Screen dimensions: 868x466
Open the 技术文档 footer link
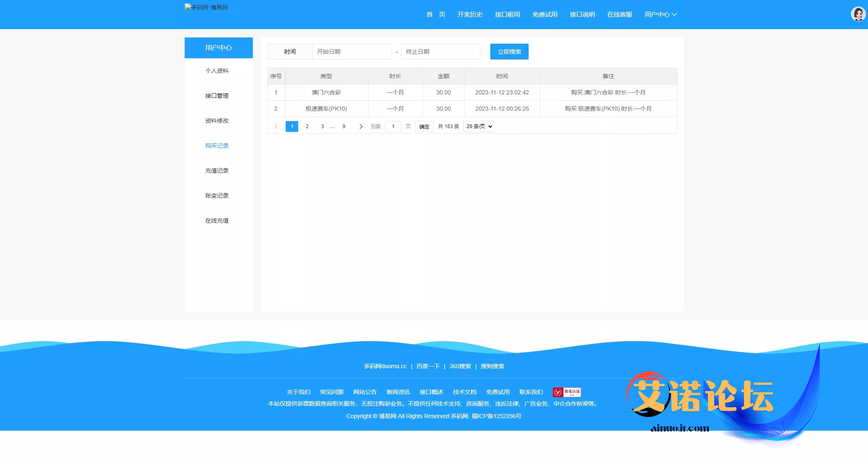pyautogui.click(x=465, y=392)
